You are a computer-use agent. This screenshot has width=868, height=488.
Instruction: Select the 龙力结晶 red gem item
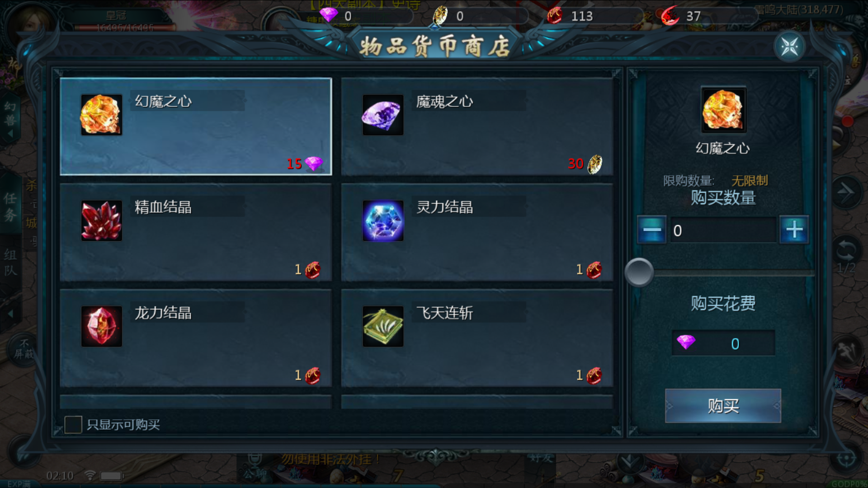coord(196,338)
